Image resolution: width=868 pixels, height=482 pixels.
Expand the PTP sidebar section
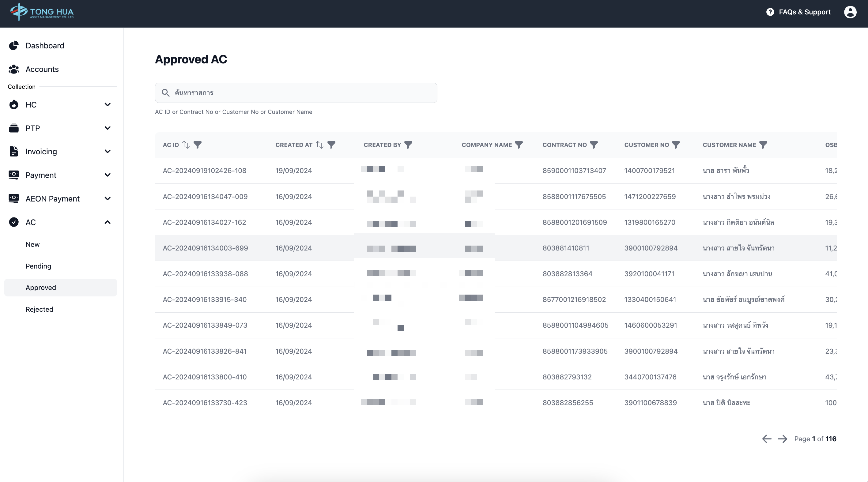[108, 128]
